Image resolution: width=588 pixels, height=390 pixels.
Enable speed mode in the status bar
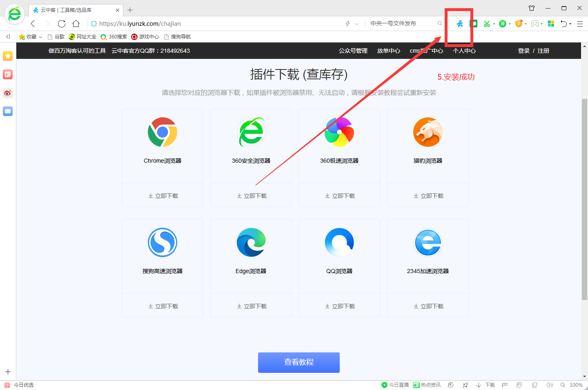click(x=465, y=385)
